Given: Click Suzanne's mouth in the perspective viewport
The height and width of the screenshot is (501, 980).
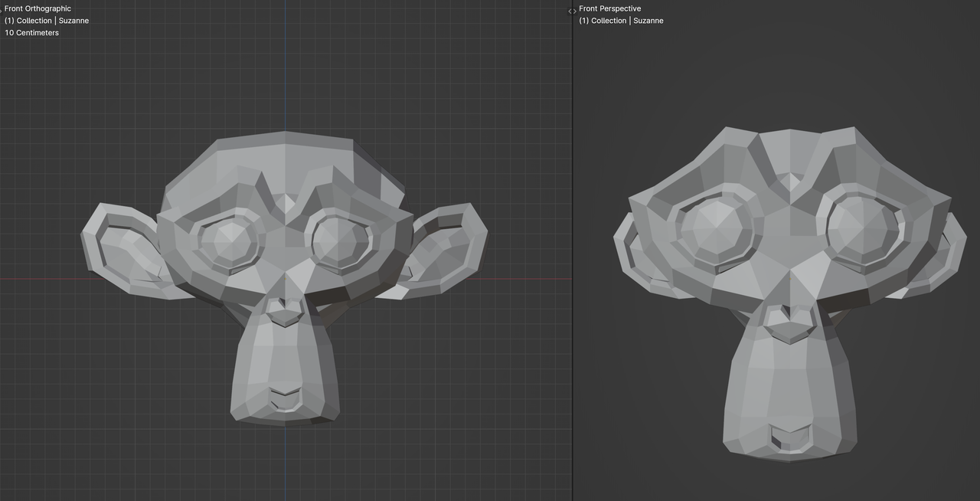Looking at the screenshot, I should 789,437.
